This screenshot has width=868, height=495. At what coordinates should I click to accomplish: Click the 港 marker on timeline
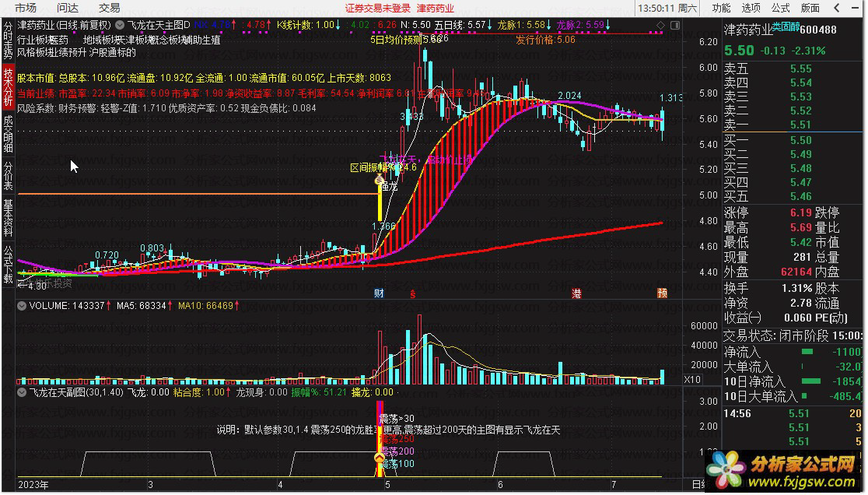coord(576,293)
